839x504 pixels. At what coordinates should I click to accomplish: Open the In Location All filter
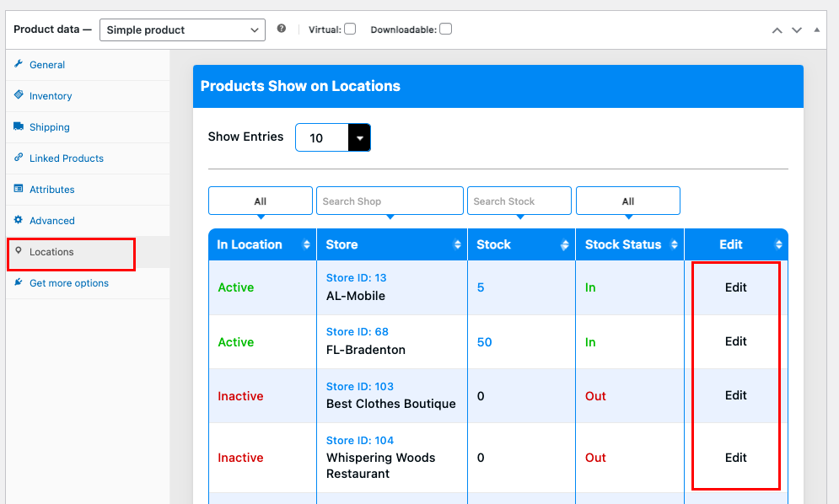(x=261, y=201)
